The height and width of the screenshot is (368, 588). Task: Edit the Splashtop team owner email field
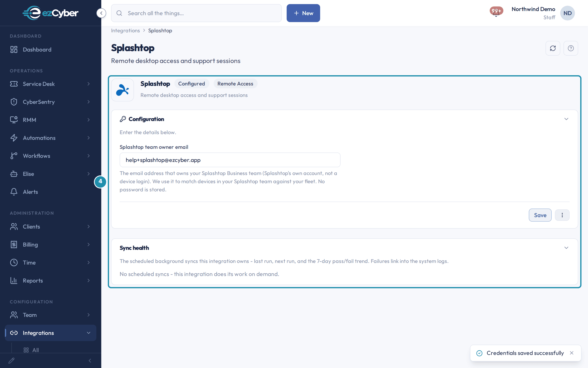click(x=230, y=160)
